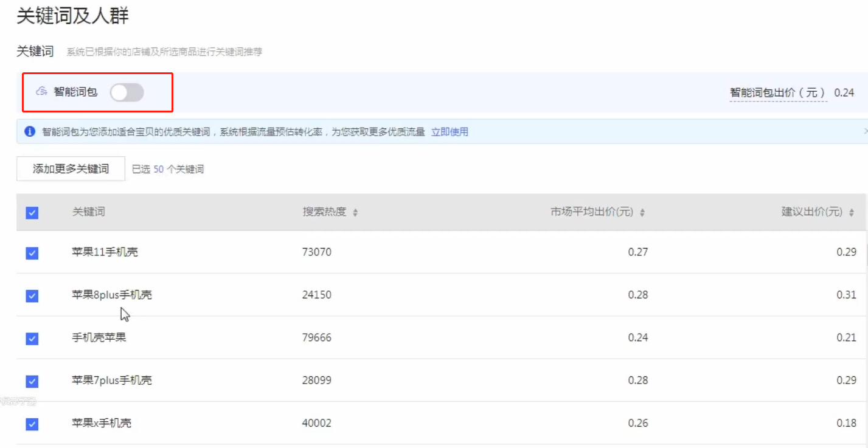Sort by 搜索热度 column arrows
Viewport: 868px width, 448px height.
355,213
